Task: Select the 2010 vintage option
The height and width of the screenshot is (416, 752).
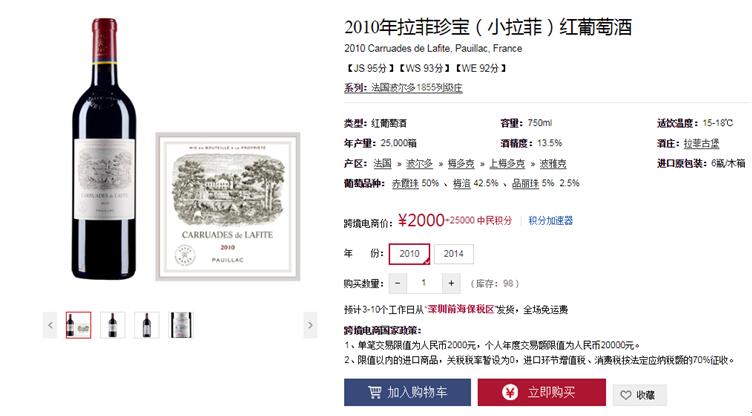Action: (409, 254)
